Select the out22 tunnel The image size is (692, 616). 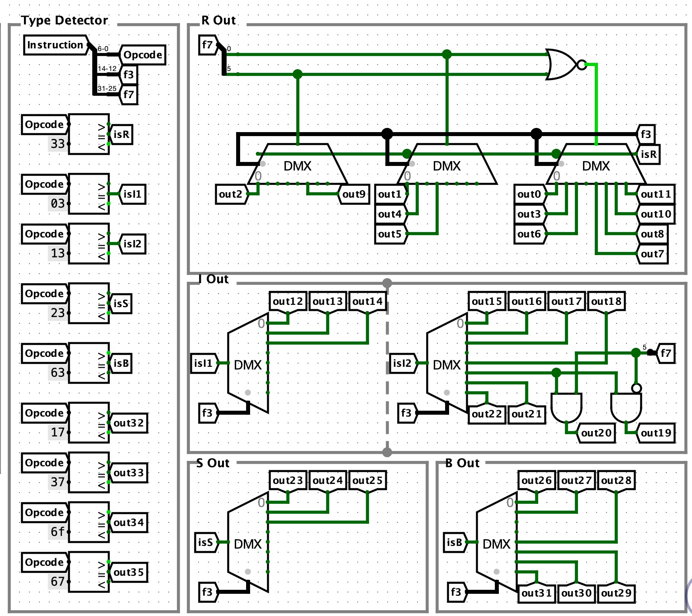coord(487,414)
